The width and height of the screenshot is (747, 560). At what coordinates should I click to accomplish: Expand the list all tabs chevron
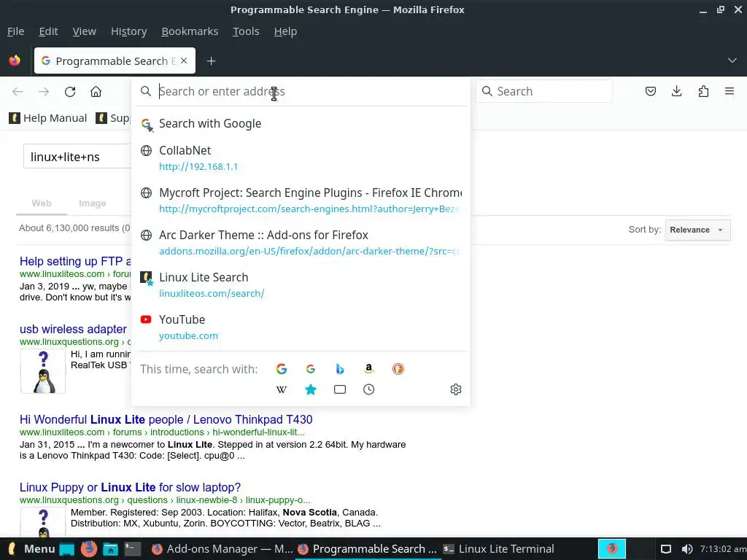coord(732,61)
